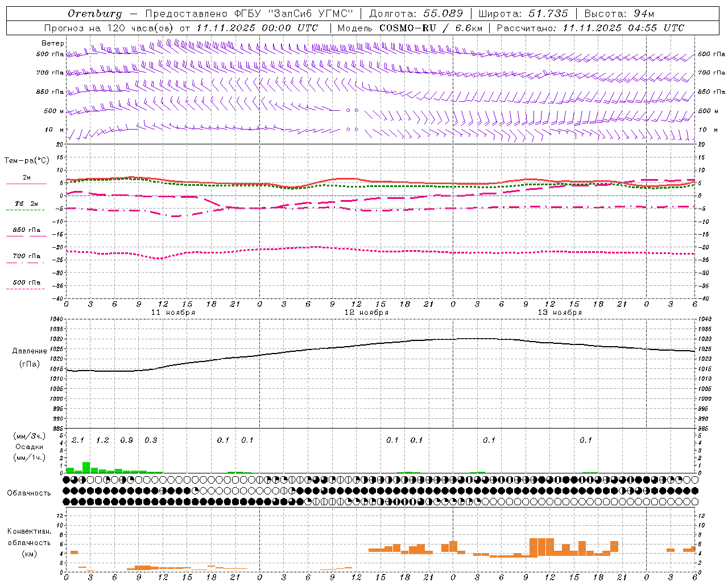Select the "(мм/3ч.)" precipitation unit label
This screenshot has height=582, width=728.
pos(30,436)
